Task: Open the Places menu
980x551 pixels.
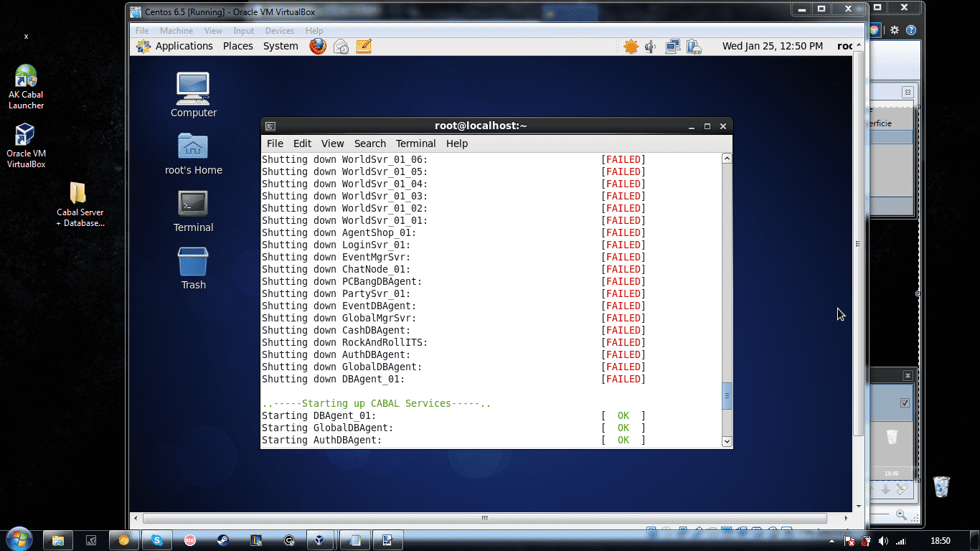Action: pos(238,46)
